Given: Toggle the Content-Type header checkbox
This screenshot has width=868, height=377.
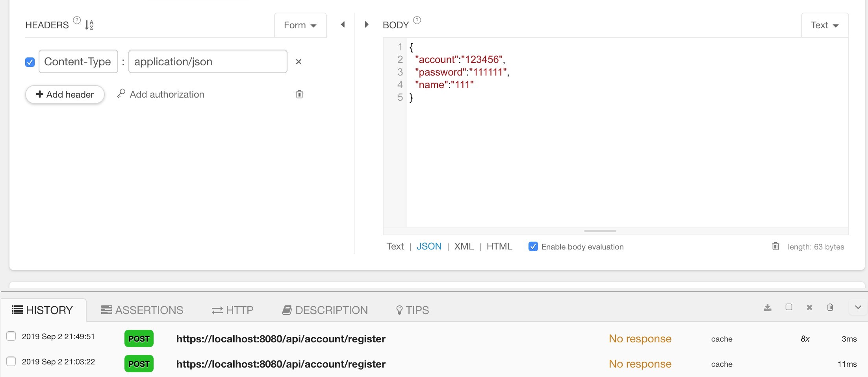Looking at the screenshot, I should click(x=30, y=62).
